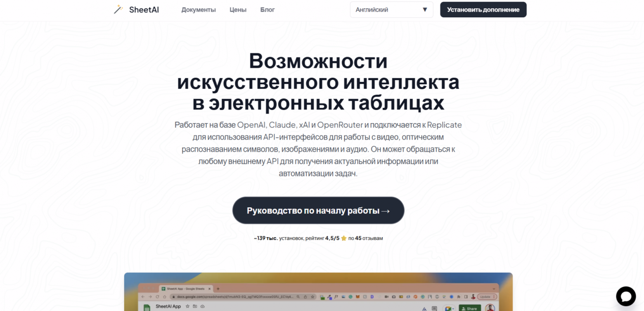
Task: Click the Руководство по началу работы button
Action: click(x=318, y=210)
